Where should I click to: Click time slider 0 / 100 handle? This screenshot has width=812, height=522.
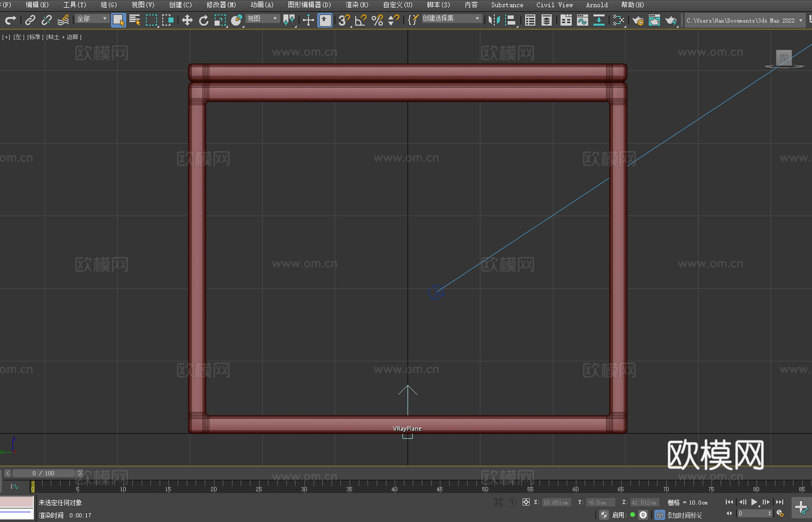pyautogui.click(x=44, y=473)
